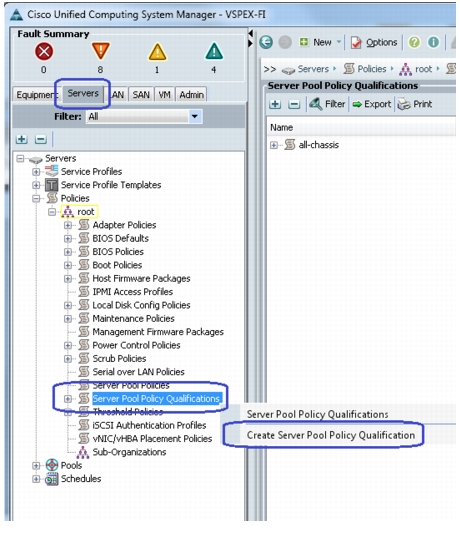Viewport: 460px width, 544px height.
Task: Choose Create Server Pool Policy Qualification
Action: [331, 435]
